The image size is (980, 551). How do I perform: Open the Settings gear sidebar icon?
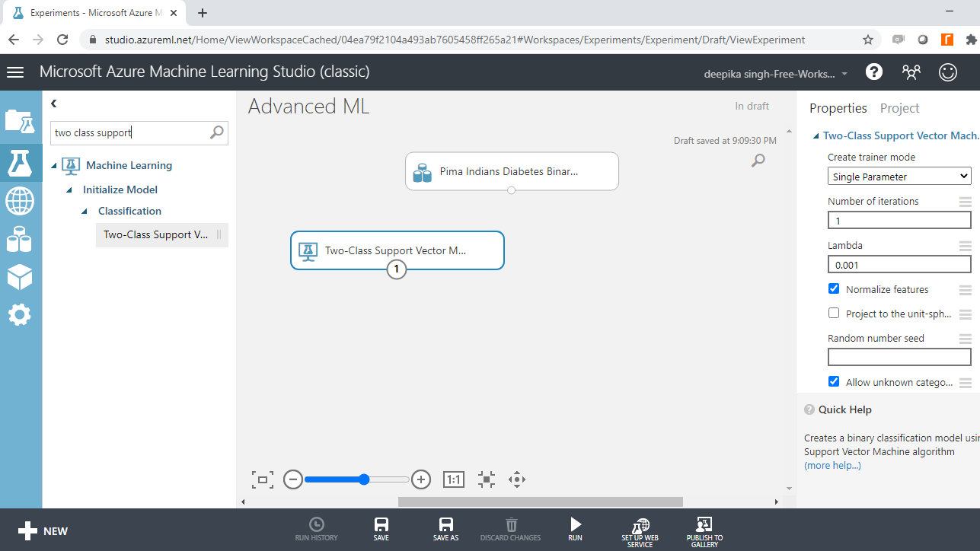coord(20,314)
